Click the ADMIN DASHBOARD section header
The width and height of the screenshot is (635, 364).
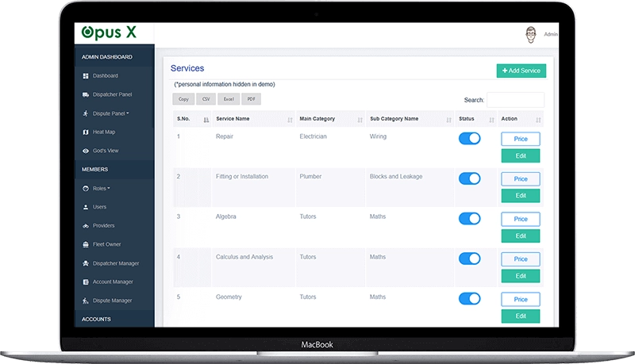[x=107, y=57]
